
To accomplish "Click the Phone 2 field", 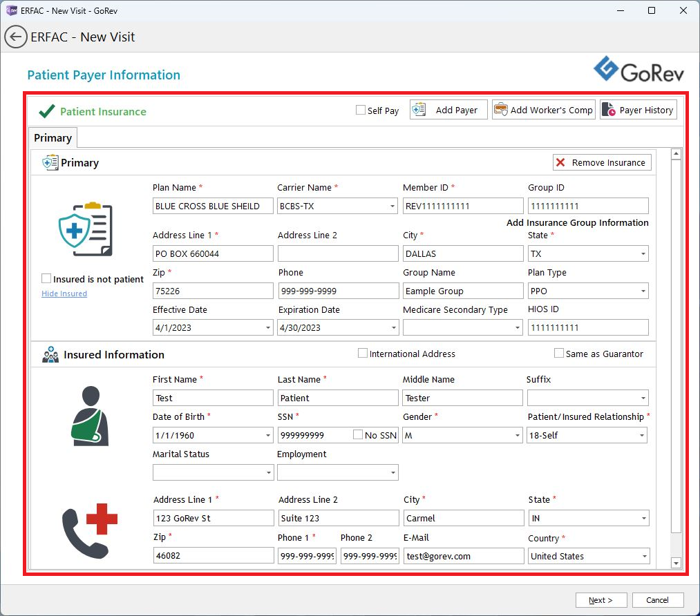I will click(x=370, y=556).
